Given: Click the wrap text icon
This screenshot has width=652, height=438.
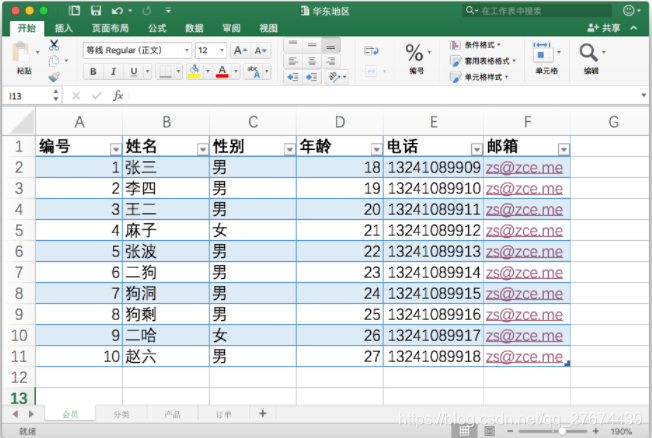Looking at the screenshot, I should pyautogui.click(x=371, y=51).
